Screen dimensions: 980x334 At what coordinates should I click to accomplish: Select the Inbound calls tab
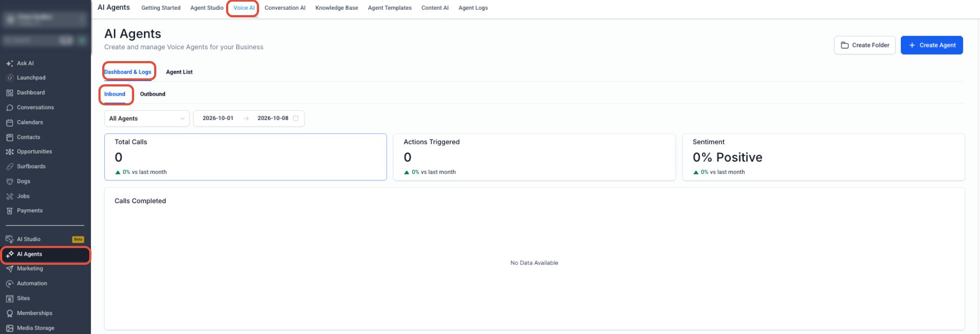(115, 94)
